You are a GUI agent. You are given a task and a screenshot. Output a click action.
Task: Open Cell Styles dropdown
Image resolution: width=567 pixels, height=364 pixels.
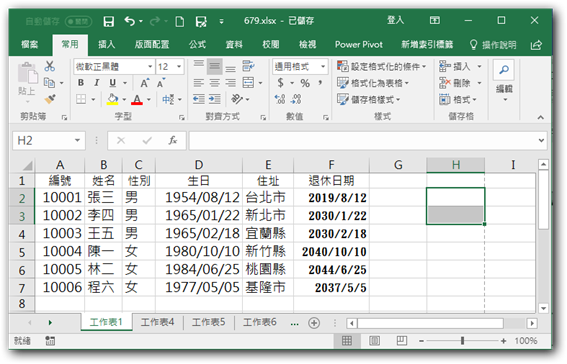368,99
